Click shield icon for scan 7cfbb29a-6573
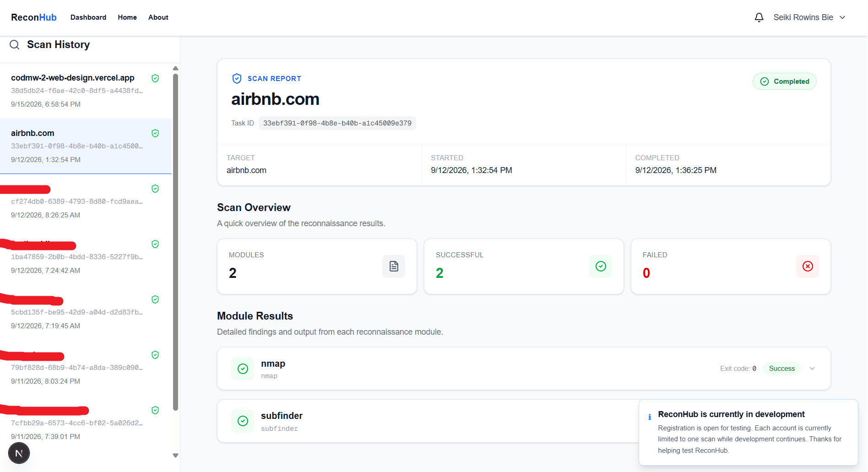This screenshot has width=868, height=472. [155, 410]
